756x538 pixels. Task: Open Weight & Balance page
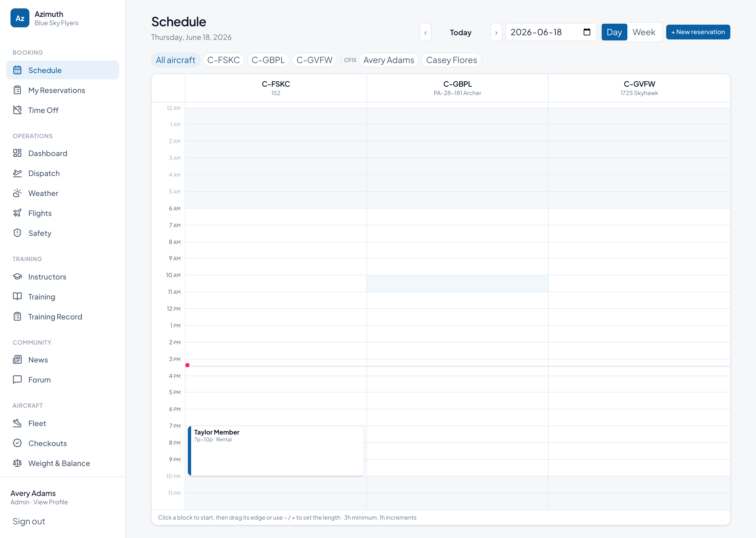62,463
